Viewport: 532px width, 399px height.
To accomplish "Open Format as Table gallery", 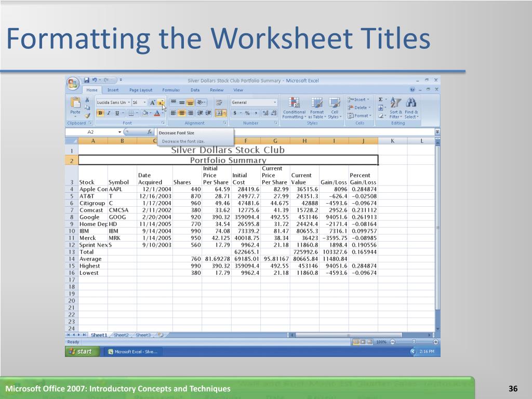I will pos(317,108).
